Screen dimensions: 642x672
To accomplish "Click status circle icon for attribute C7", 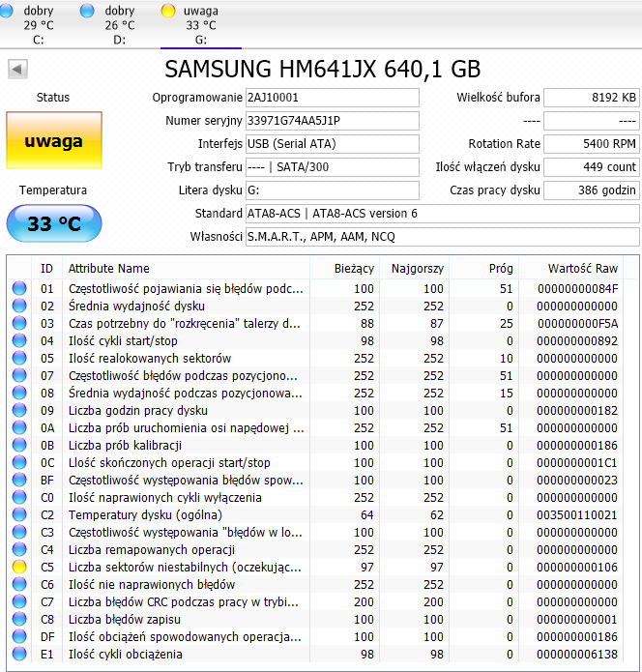I will point(19,601).
